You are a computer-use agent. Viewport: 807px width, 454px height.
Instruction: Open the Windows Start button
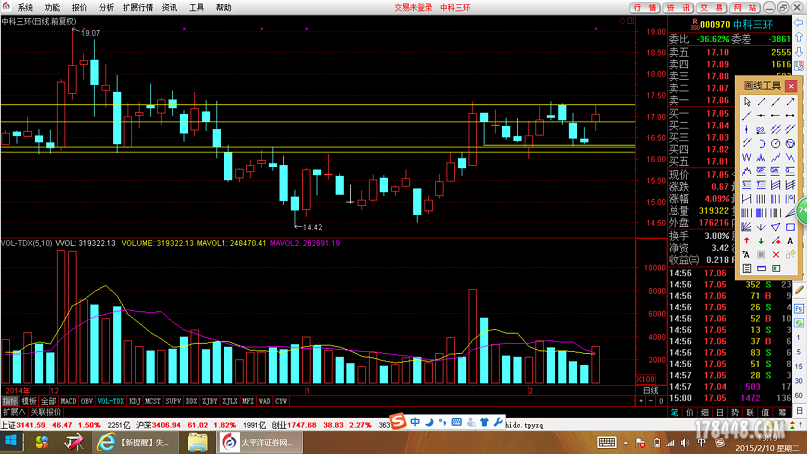click(11, 442)
